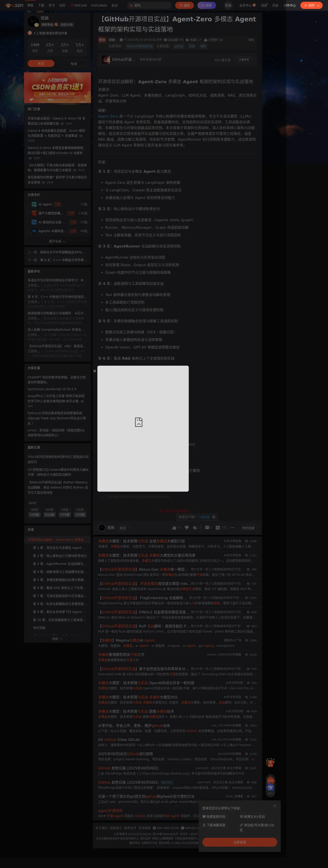Click the red 关注 button in the sidebar
The image size is (328, 868).
click(41, 63)
